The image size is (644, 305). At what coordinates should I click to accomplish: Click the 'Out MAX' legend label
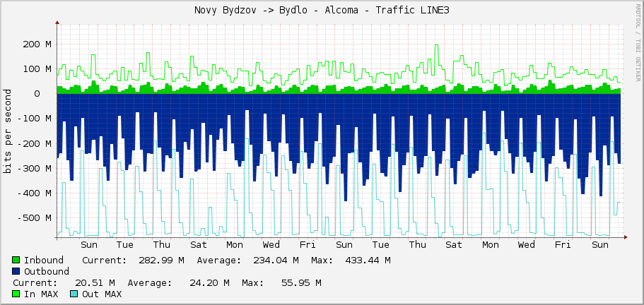click(102, 294)
